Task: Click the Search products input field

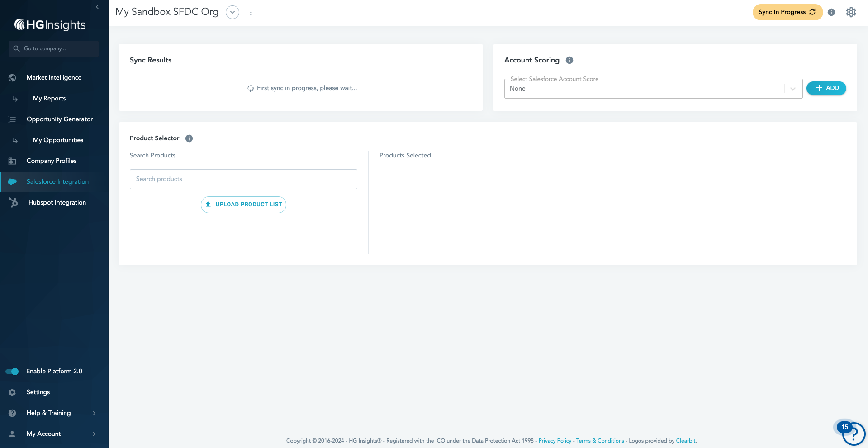Action: pos(243,179)
